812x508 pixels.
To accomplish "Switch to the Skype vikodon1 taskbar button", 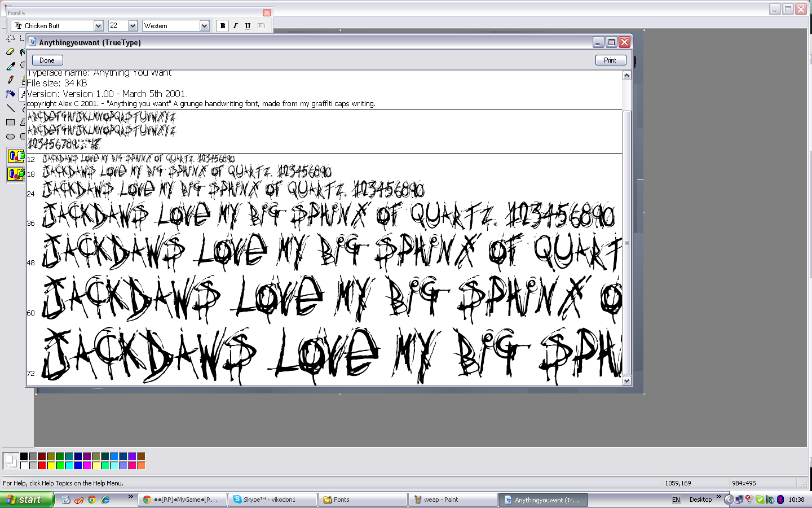I will 272,500.
